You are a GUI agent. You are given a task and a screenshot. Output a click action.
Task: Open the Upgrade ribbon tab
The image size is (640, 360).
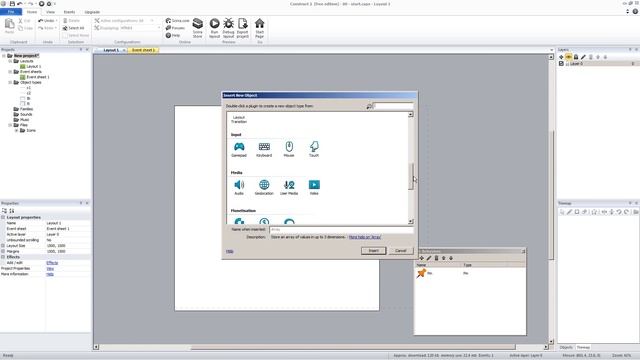pos(92,12)
